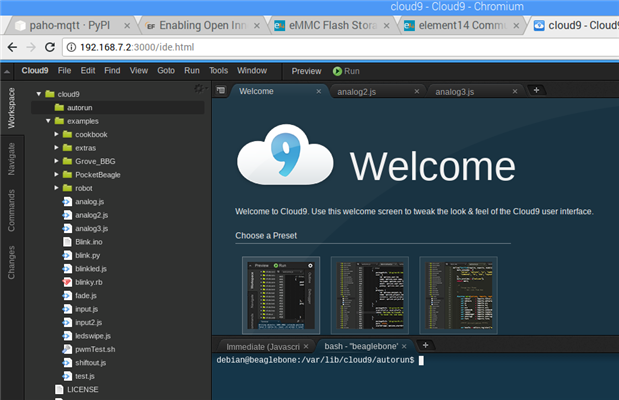The height and width of the screenshot is (400, 619).
Task: Open a new editor tab with plus icon
Action: click(536, 90)
